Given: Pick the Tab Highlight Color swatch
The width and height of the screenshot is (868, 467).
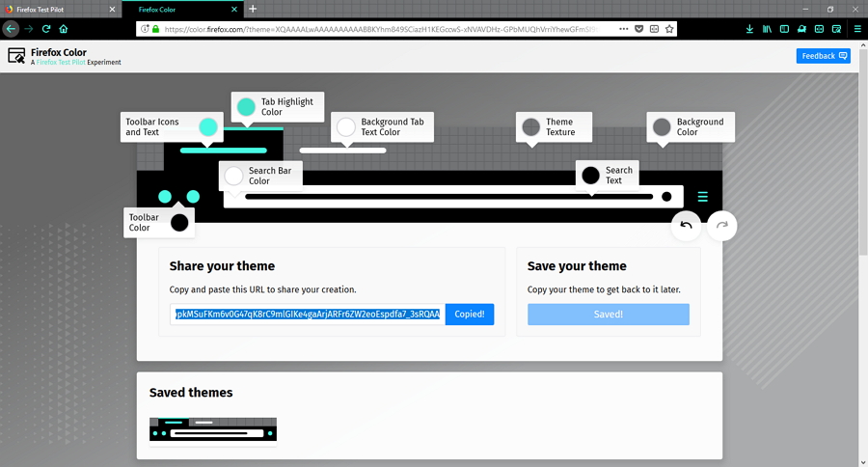Looking at the screenshot, I should pyautogui.click(x=246, y=107).
